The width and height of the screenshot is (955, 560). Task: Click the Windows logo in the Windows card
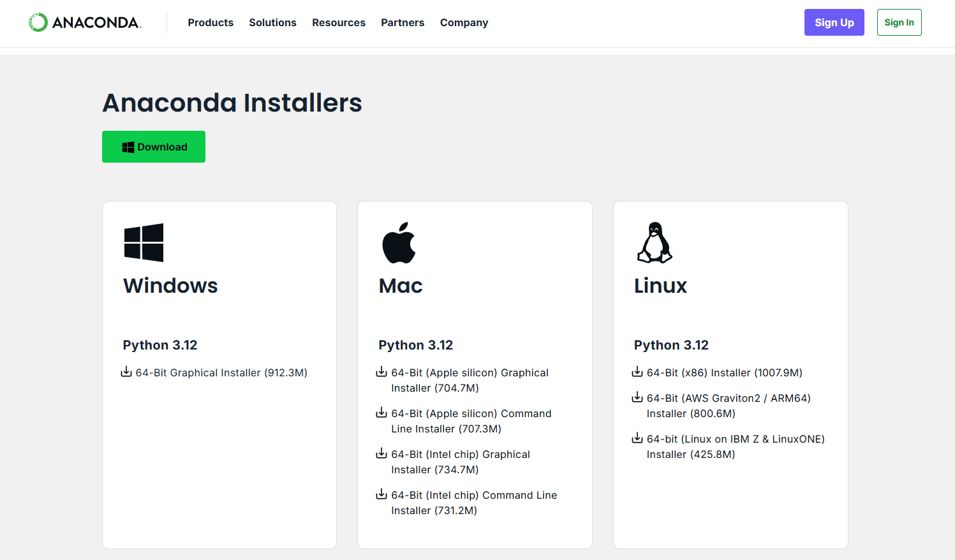(144, 242)
